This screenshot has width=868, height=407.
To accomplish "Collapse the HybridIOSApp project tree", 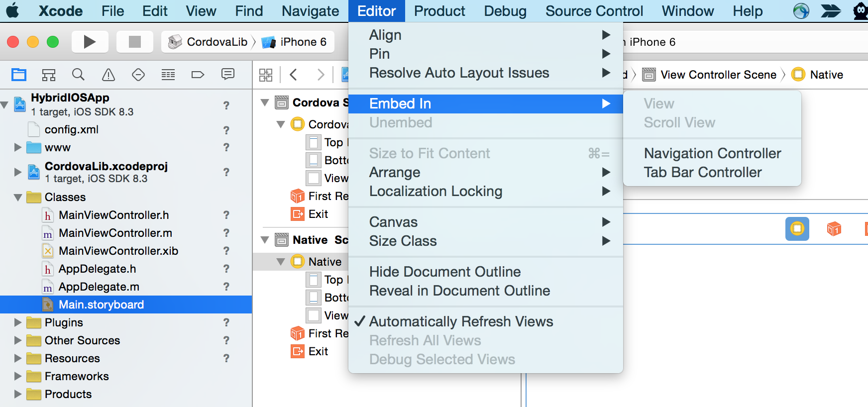I will [5, 105].
